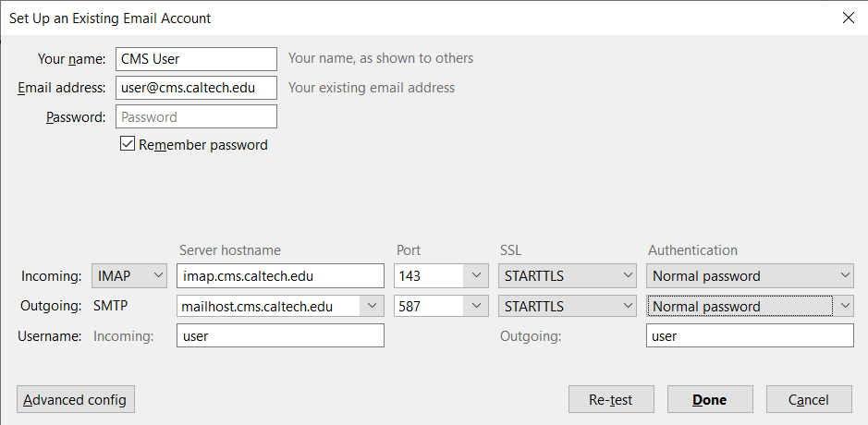Screen dimensions: 868x425
Task: Open the outgoing SSL STARTTLS dropdown
Action: (568, 306)
